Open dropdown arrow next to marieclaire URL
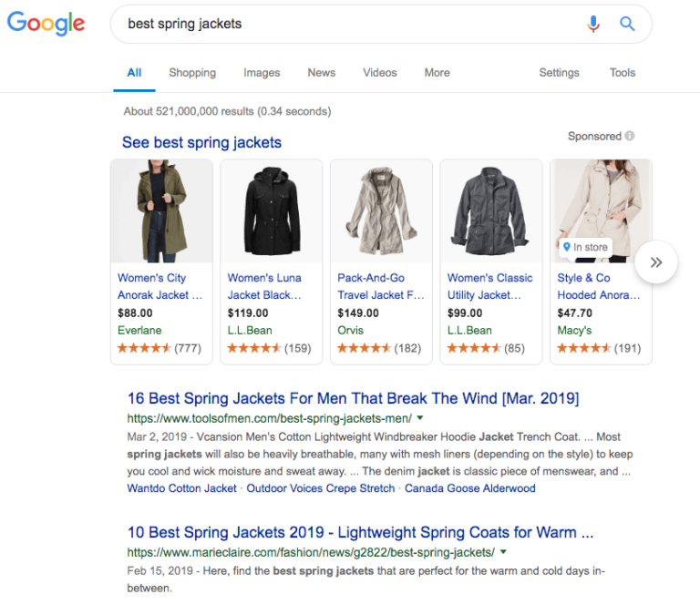Screen dimensions: 700x615 point(503,552)
